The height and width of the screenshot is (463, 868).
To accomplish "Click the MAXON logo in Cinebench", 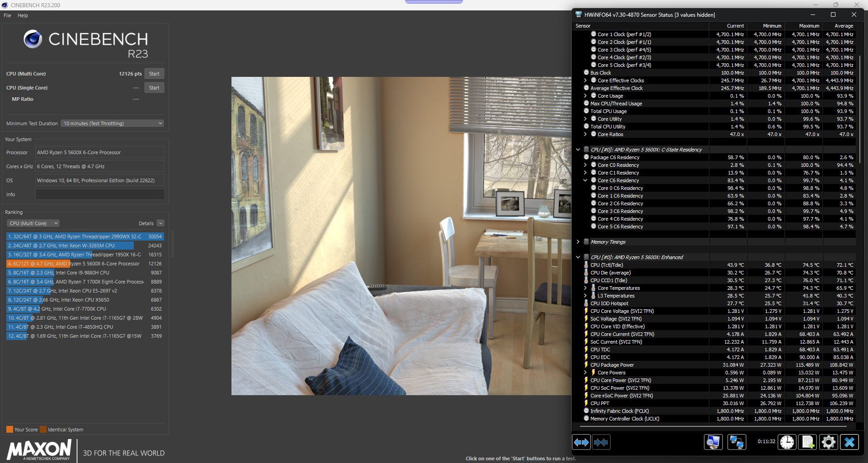I will 39,450.
